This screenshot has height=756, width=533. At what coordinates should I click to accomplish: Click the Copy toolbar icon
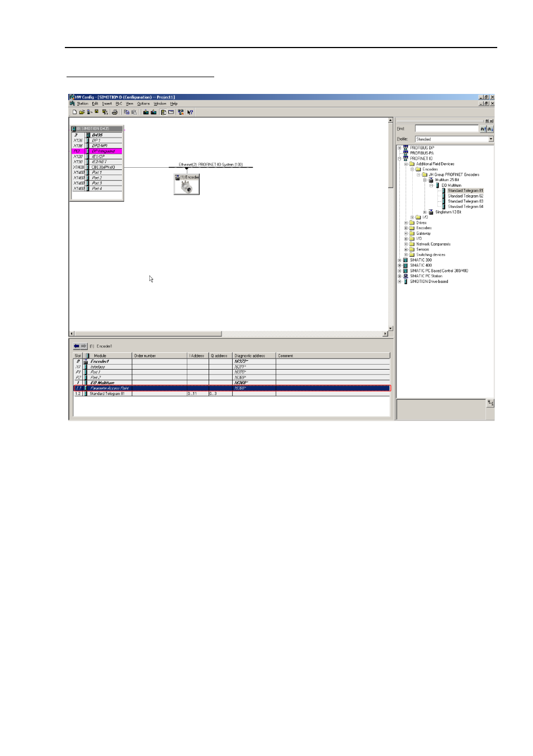(x=126, y=112)
